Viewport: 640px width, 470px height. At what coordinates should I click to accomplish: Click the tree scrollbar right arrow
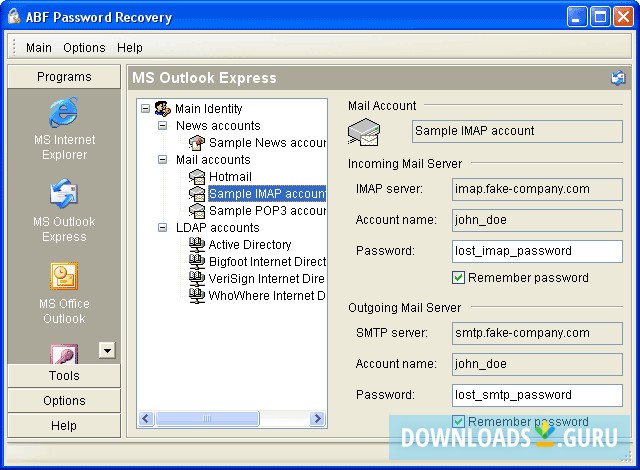click(x=317, y=418)
